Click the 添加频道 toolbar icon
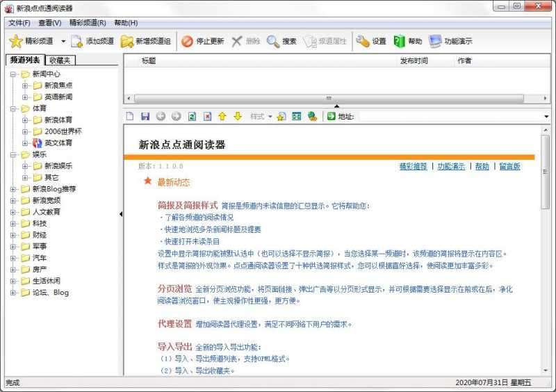 (76, 41)
